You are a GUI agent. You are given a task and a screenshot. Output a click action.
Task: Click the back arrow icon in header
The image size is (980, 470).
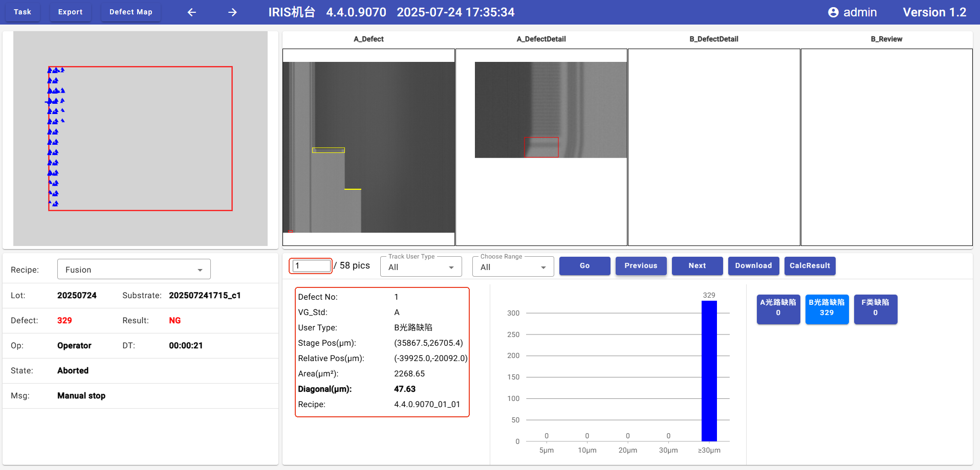click(x=192, y=12)
